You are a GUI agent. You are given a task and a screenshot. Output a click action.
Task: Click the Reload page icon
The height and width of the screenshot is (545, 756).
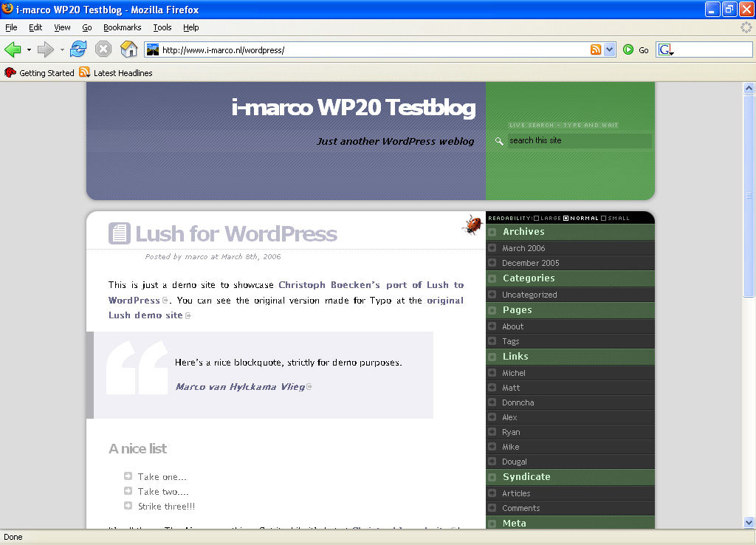(78, 49)
